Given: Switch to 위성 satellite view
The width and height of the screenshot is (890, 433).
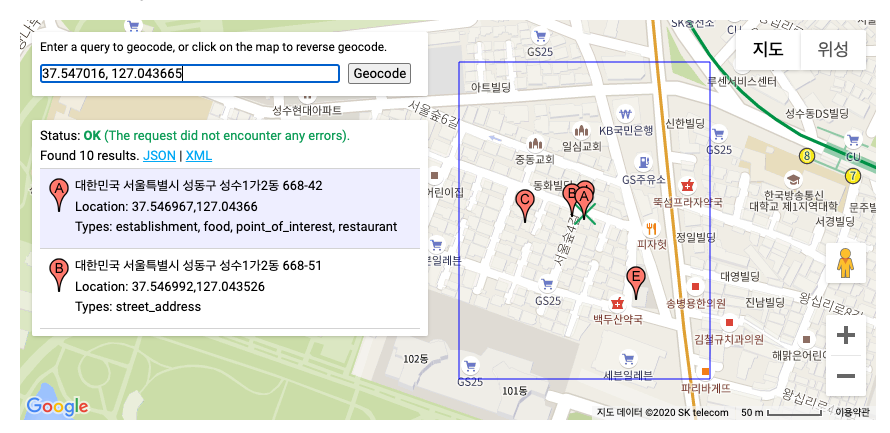Looking at the screenshot, I should tap(833, 50).
